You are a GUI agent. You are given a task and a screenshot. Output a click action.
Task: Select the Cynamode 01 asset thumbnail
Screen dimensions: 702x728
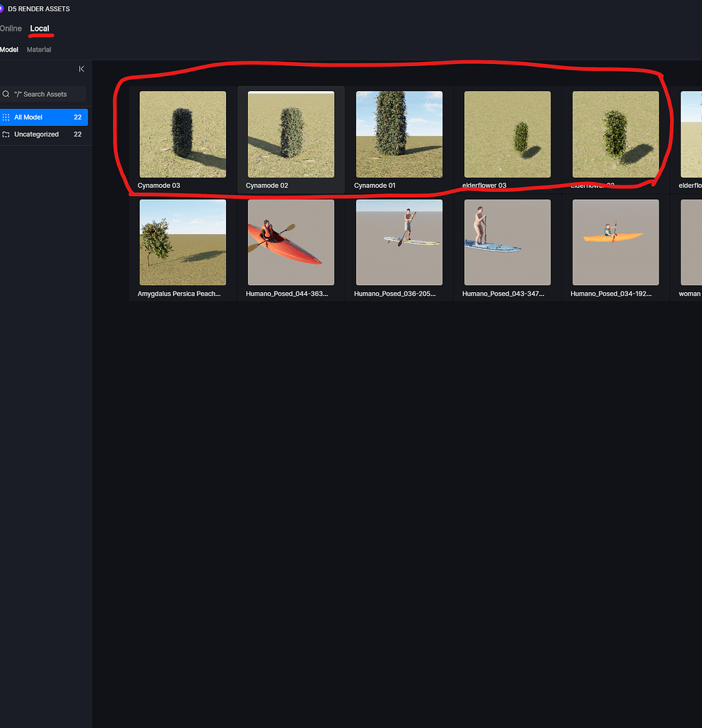tap(399, 134)
